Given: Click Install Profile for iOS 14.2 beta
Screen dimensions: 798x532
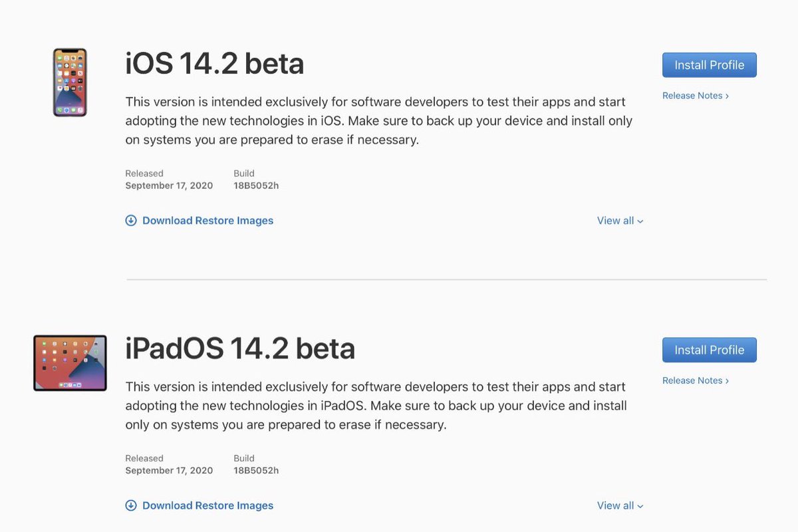Looking at the screenshot, I should (709, 65).
